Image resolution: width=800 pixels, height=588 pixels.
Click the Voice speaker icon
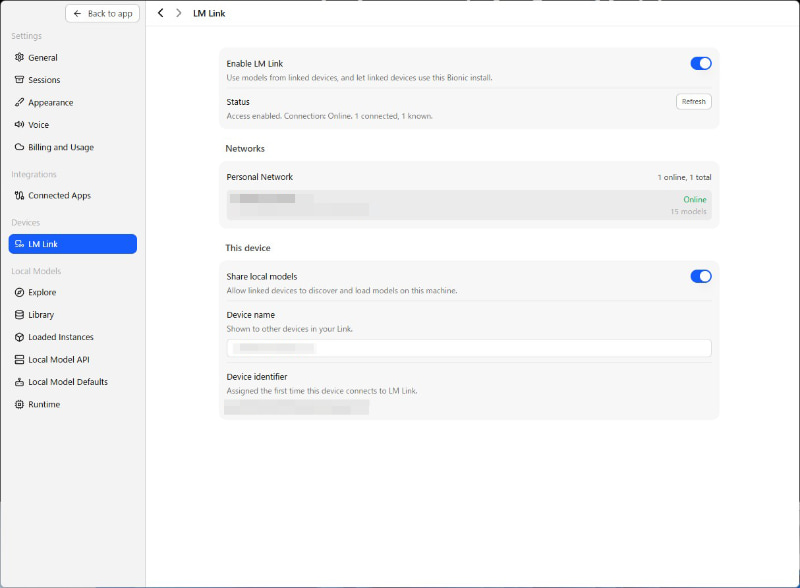(x=19, y=125)
